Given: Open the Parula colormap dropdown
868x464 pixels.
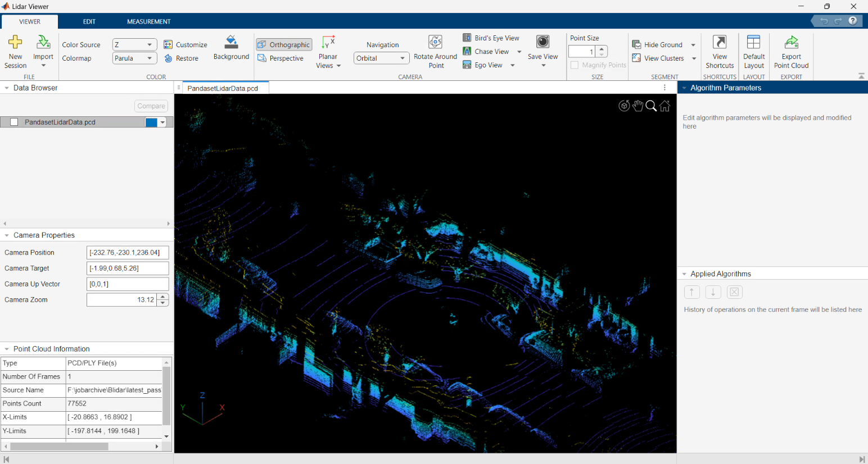Looking at the screenshot, I should pyautogui.click(x=134, y=58).
